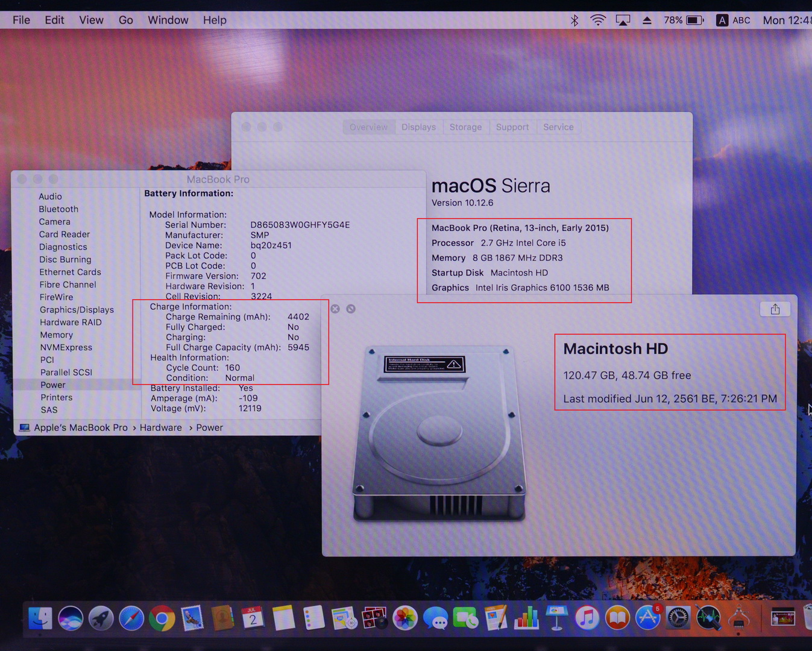Open App Store with badge 5
Image resolution: width=812 pixels, height=651 pixels.
[648, 618]
